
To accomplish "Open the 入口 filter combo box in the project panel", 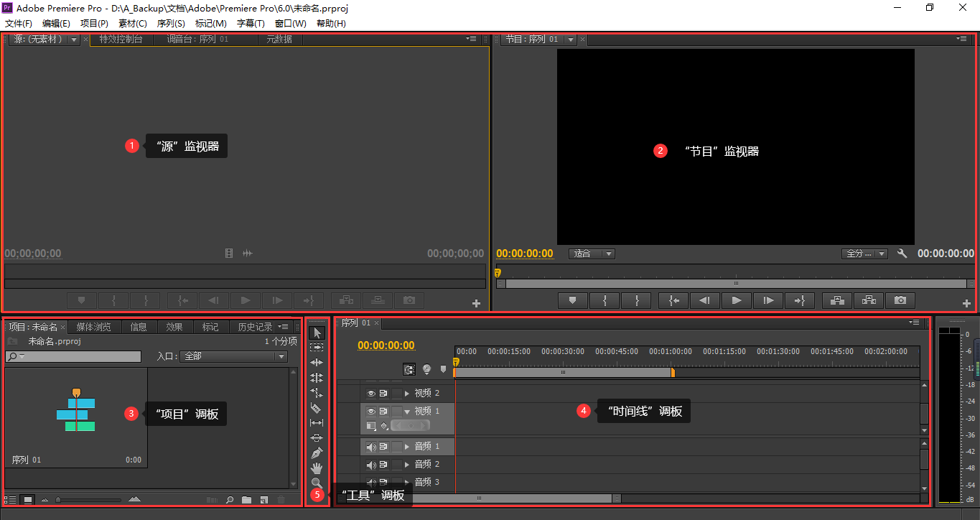I will click(x=233, y=356).
